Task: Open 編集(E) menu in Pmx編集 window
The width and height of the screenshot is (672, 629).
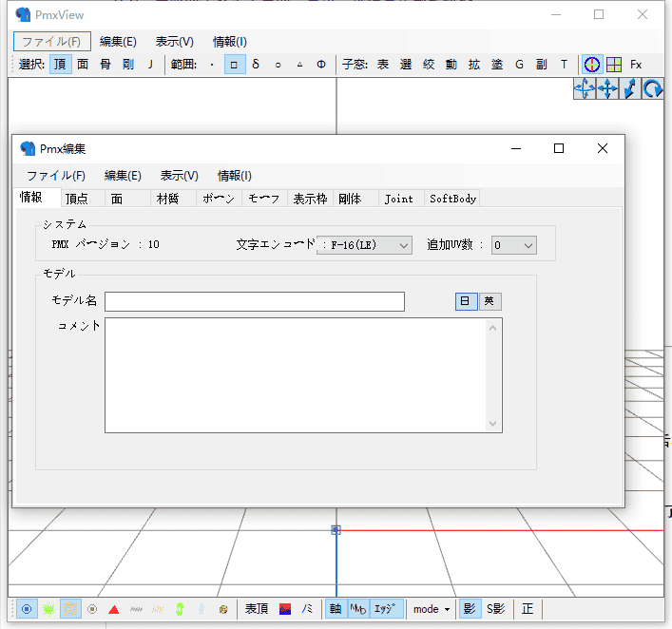Action: pos(123,176)
